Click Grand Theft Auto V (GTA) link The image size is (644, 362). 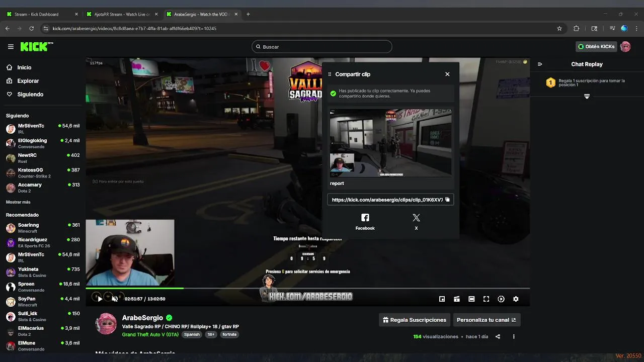[150, 334]
